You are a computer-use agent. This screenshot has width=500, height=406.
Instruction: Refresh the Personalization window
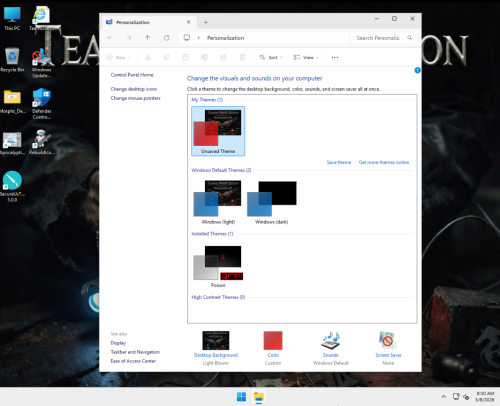tap(166, 38)
